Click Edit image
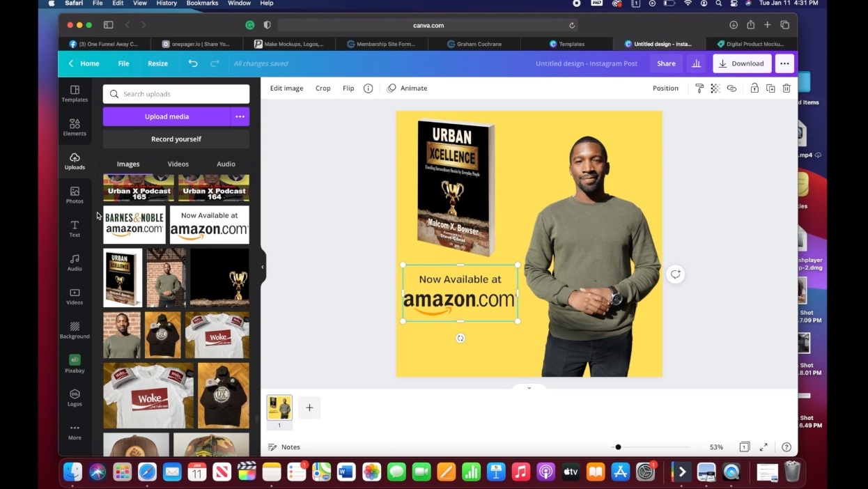This screenshot has width=868, height=489. click(x=286, y=88)
